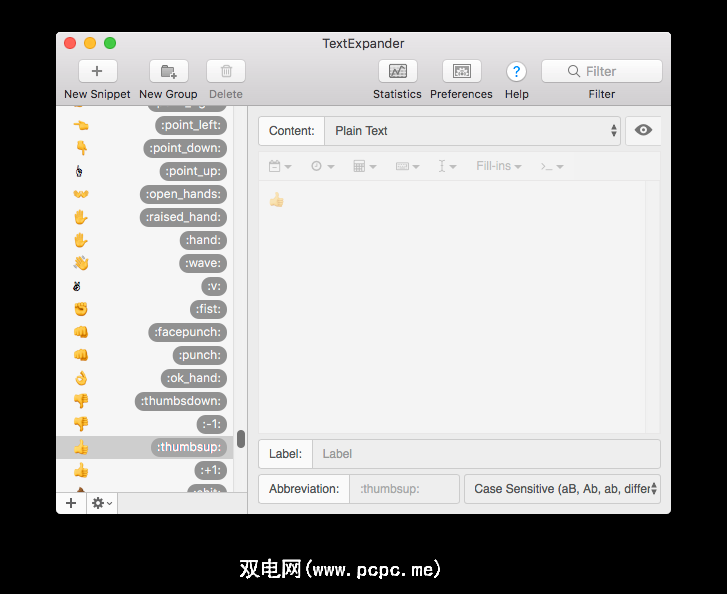Select the :point_down: snippet
The width and height of the screenshot is (727, 594).
point(145,148)
